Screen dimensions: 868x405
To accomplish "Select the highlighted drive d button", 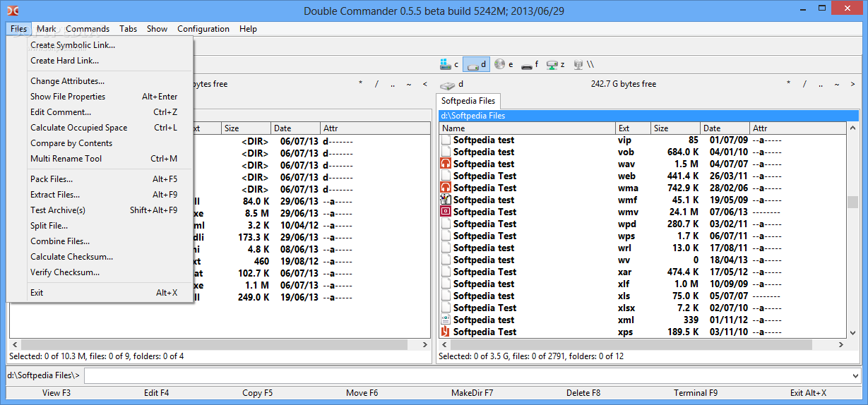I will click(476, 64).
